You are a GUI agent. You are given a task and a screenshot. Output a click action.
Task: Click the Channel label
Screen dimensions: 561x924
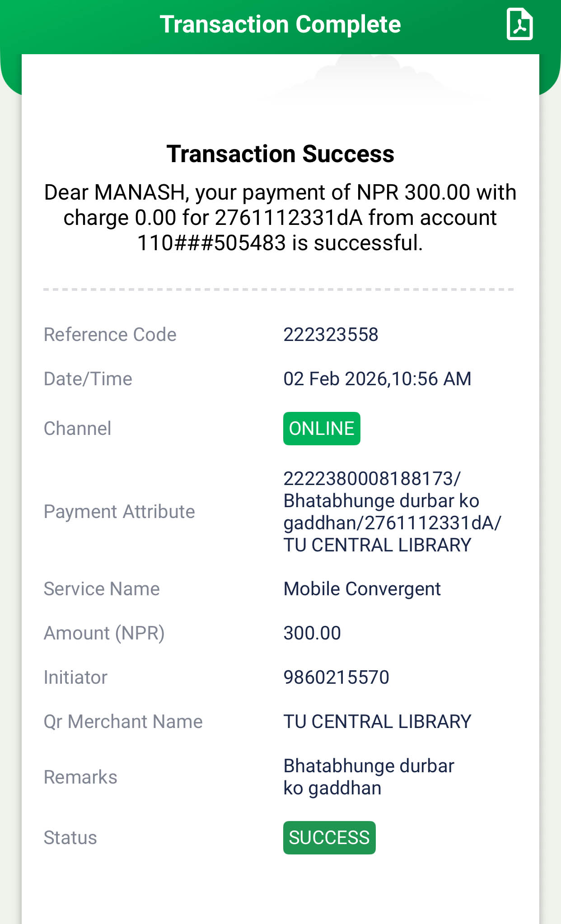tap(77, 429)
